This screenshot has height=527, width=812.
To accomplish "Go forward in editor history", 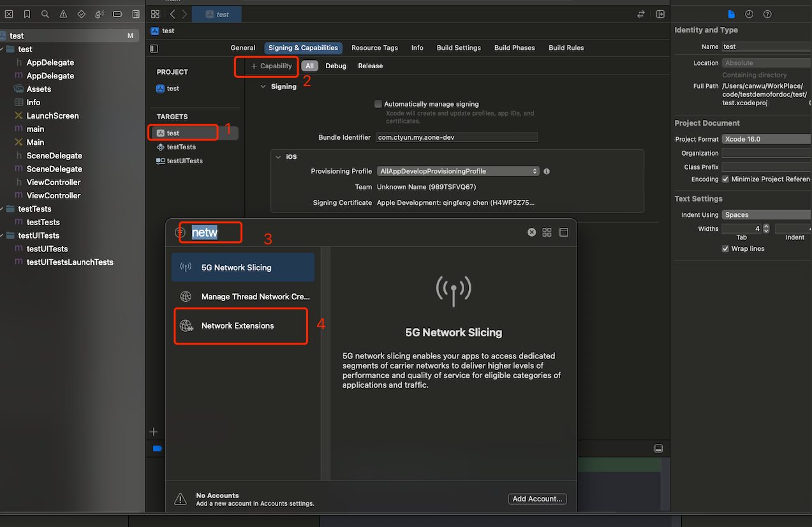I will pyautogui.click(x=184, y=14).
